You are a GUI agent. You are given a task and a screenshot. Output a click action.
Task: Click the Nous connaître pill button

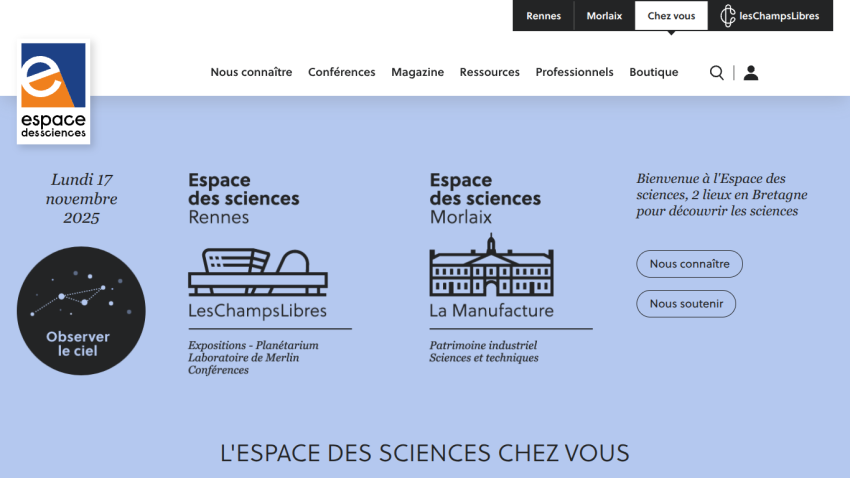[690, 264]
